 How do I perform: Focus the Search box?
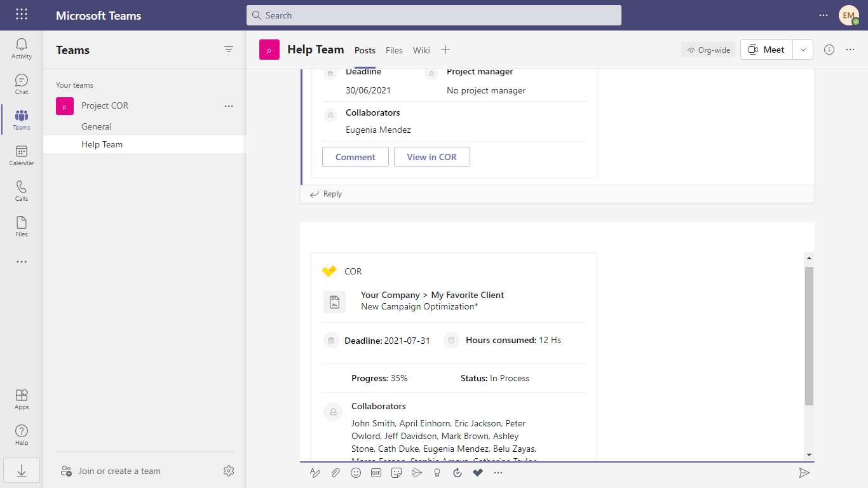coord(434,15)
